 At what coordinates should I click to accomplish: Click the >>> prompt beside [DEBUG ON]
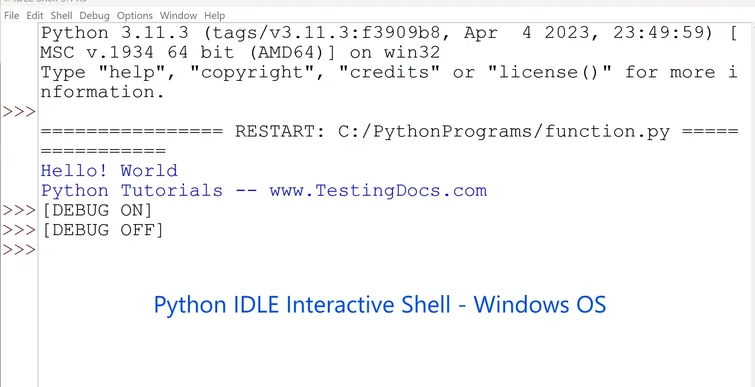19,210
